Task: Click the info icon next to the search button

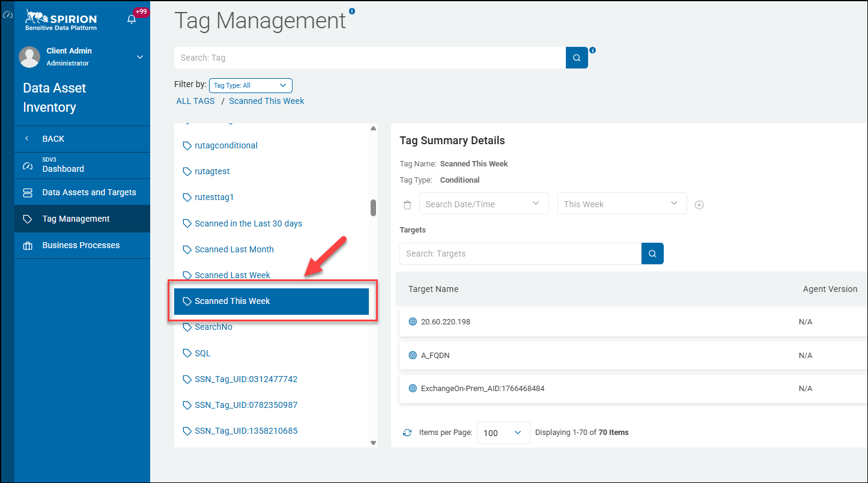Action: [593, 50]
